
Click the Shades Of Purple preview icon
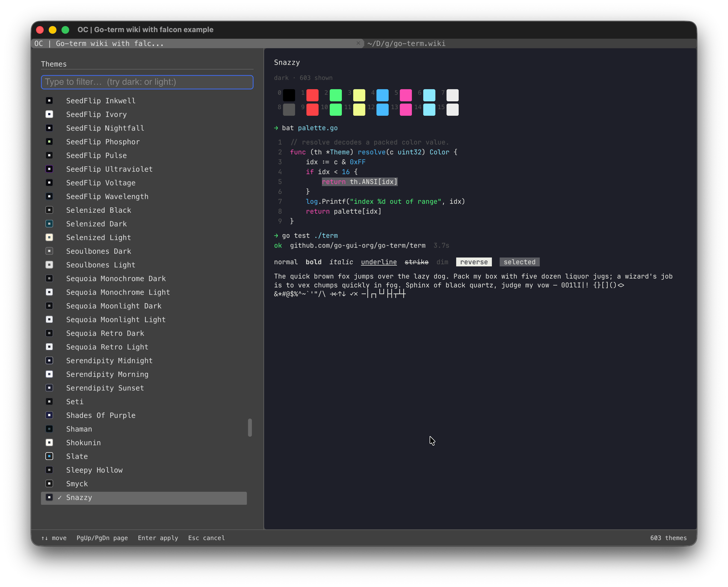tap(49, 415)
